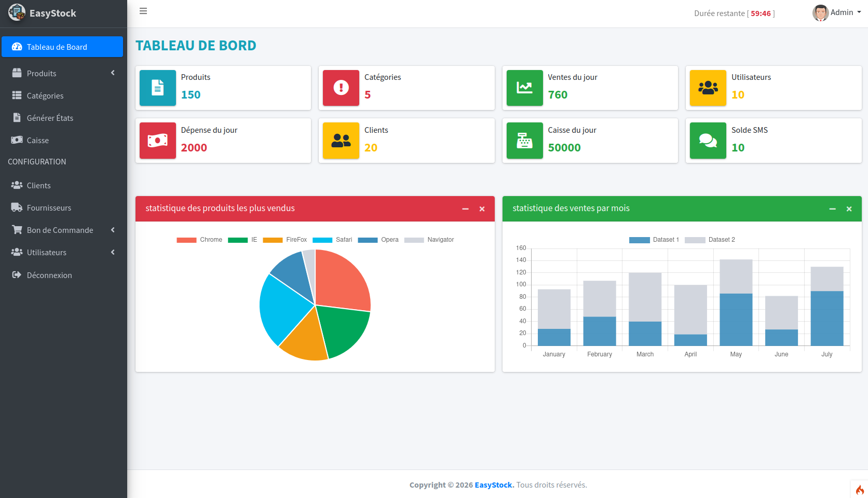Click the Produits document icon tile
The image size is (868, 498).
158,88
